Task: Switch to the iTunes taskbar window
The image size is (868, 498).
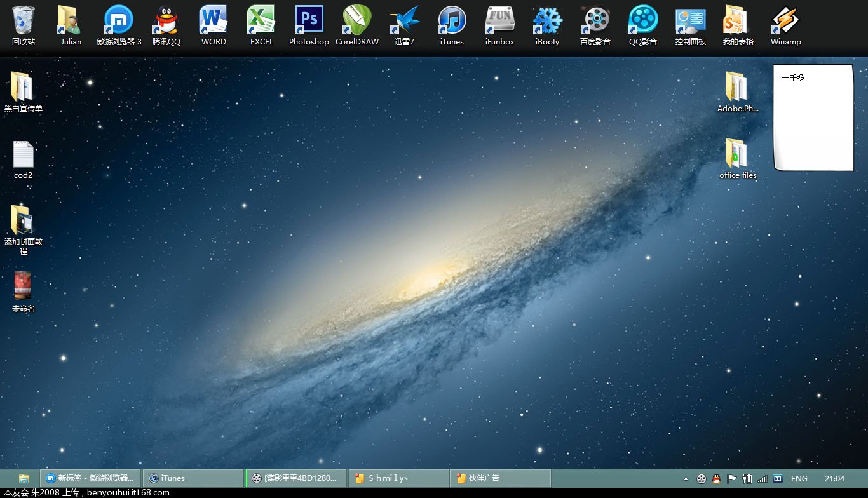Action: pos(193,478)
